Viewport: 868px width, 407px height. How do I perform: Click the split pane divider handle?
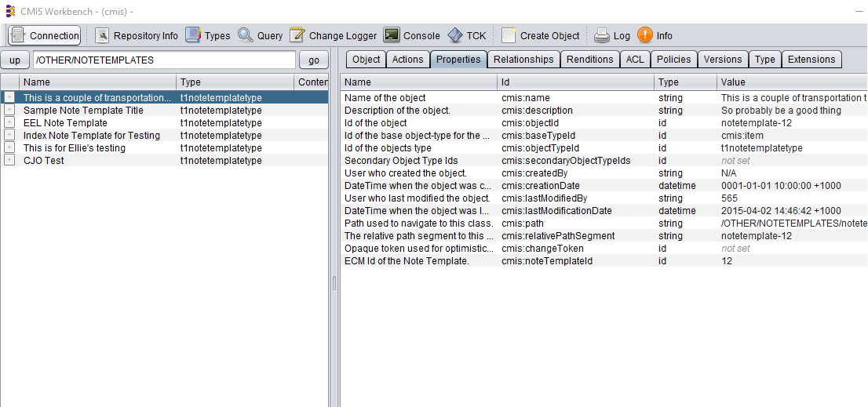334,284
